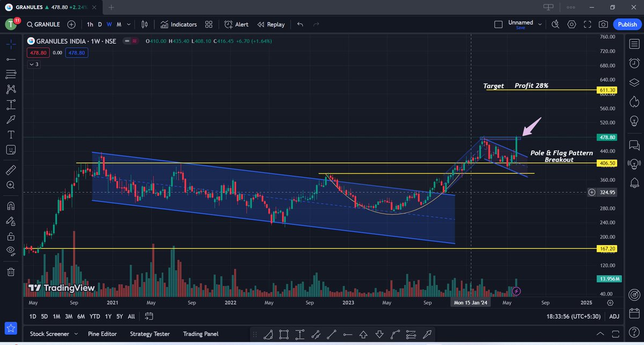This screenshot has height=345, width=644.
Task: Open the object tree layers panel
Action: [x=634, y=82]
